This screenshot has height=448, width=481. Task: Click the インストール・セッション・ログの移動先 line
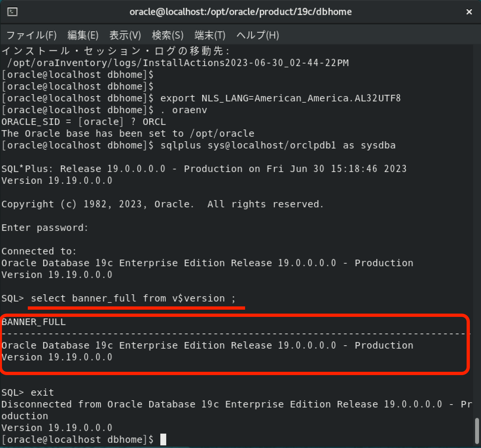pyautogui.click(x=116, y=51)
